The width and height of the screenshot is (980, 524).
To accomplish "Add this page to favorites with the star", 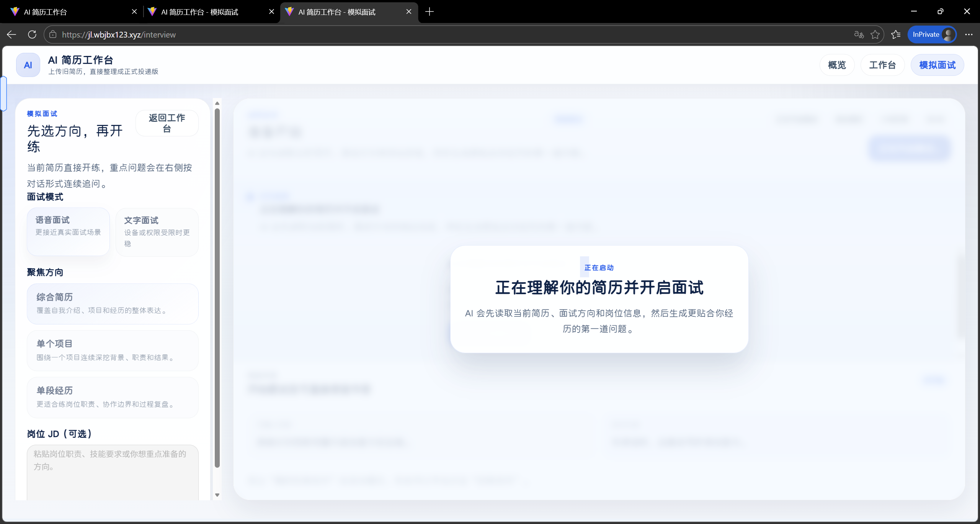I will [x=875, y=34].
